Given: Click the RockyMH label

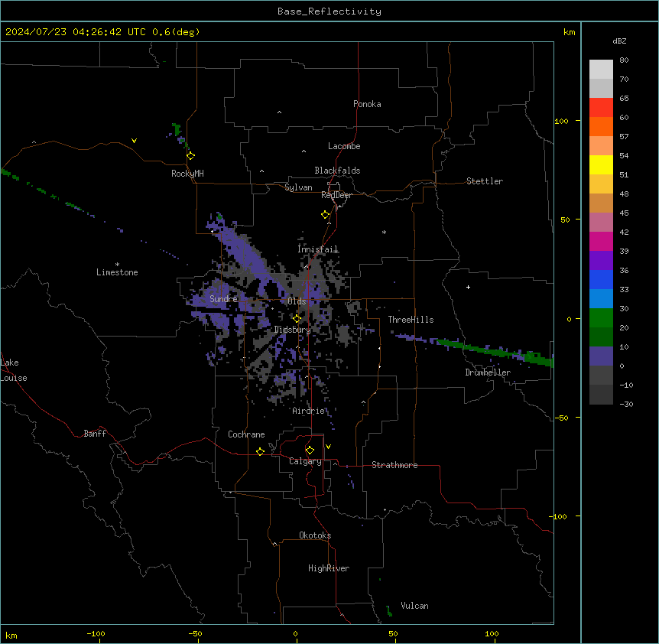Looking at the screenshot, I should pos(187,174).
